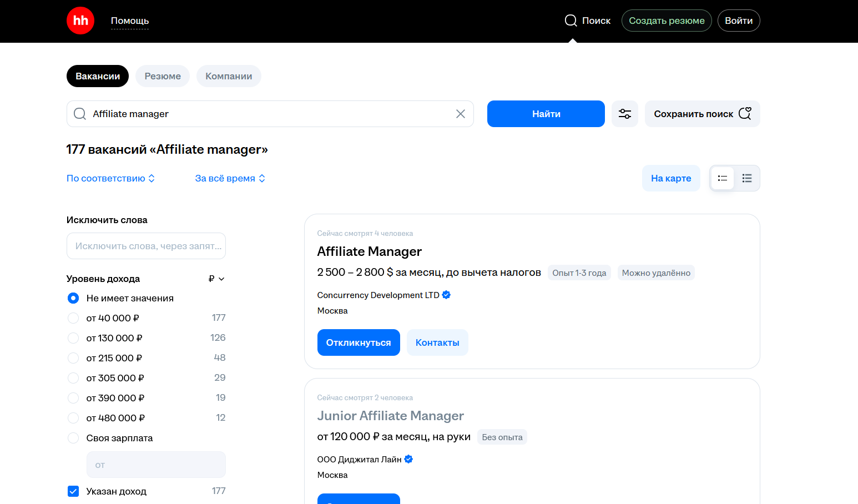Click the hh logo icon
This screenshot has width=858, height=504.
click(80, 21)
